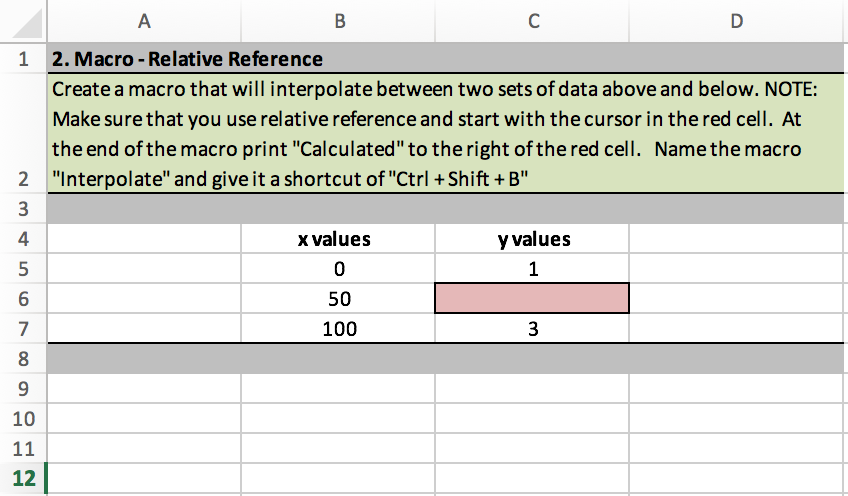
Task: Select the x values heading cell
Action: [338, 239]
